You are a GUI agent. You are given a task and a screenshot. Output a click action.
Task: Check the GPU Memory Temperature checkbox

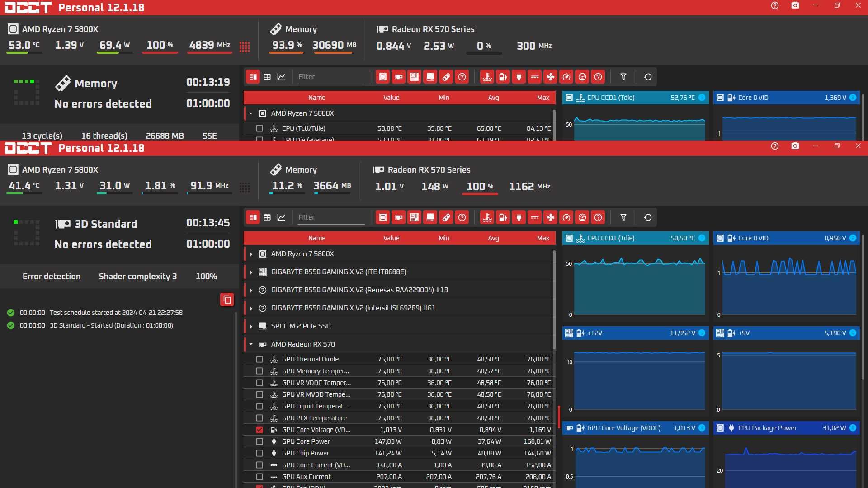259,371
